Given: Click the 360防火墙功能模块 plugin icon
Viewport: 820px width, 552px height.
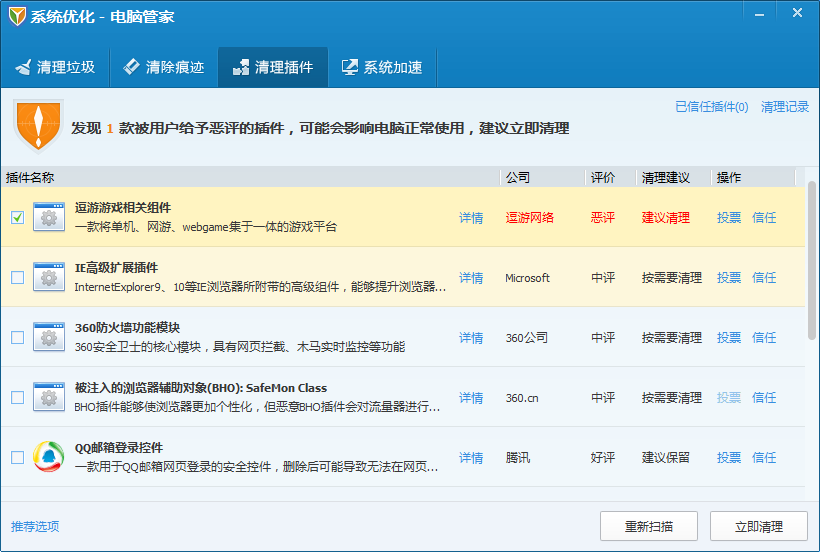Looking at the screenshot, I should tap(49, 337).
